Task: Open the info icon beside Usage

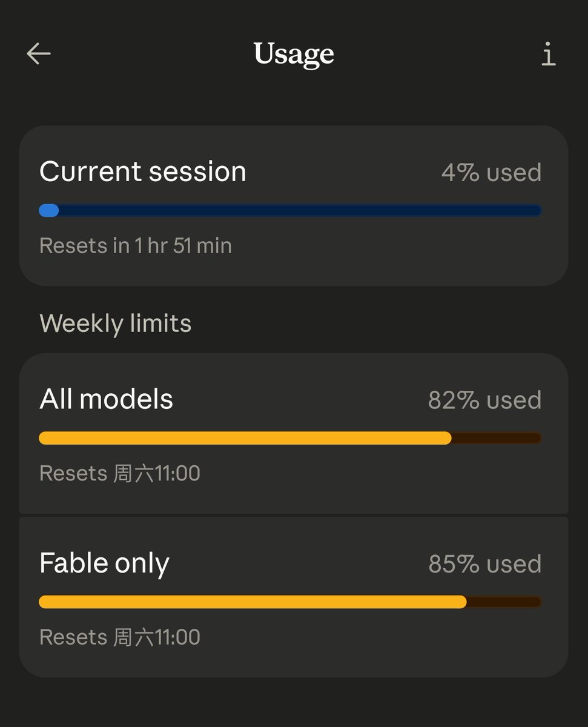Action: (548, 54)
